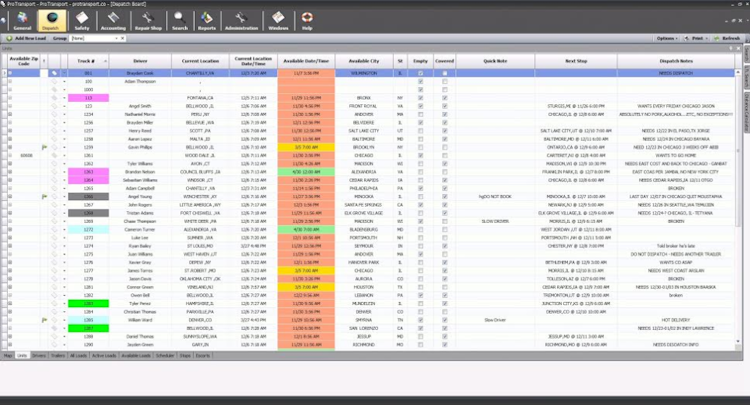Switch to the Scheduler tab
Screen dimensions: 750x405
coord(165,356)
